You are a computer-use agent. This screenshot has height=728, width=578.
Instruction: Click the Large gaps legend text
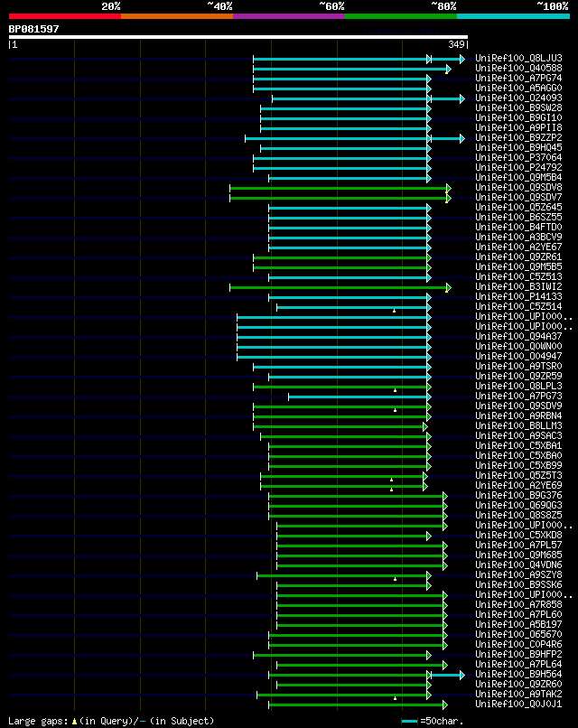[x=111, y=721]
